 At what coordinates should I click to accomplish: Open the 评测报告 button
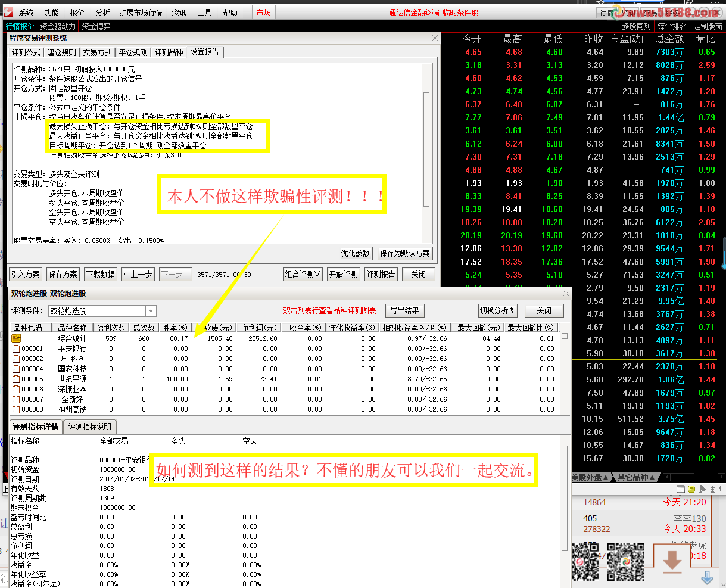[x=381, y=274]
